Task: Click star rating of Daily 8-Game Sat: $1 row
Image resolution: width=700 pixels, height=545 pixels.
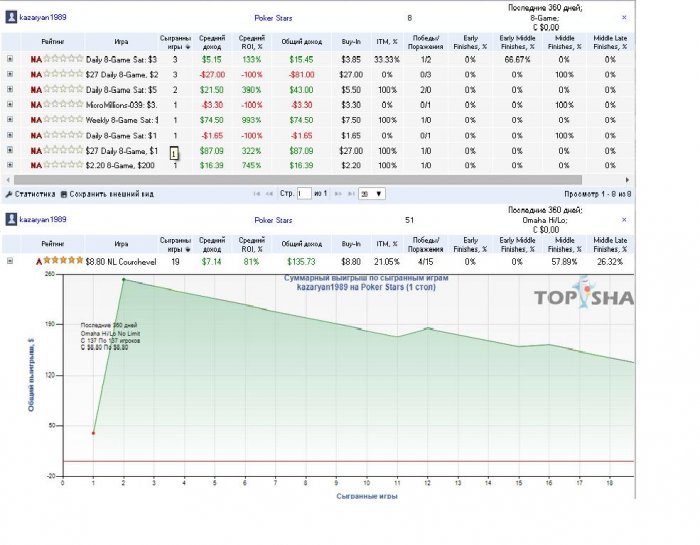Action: [63, 134]
